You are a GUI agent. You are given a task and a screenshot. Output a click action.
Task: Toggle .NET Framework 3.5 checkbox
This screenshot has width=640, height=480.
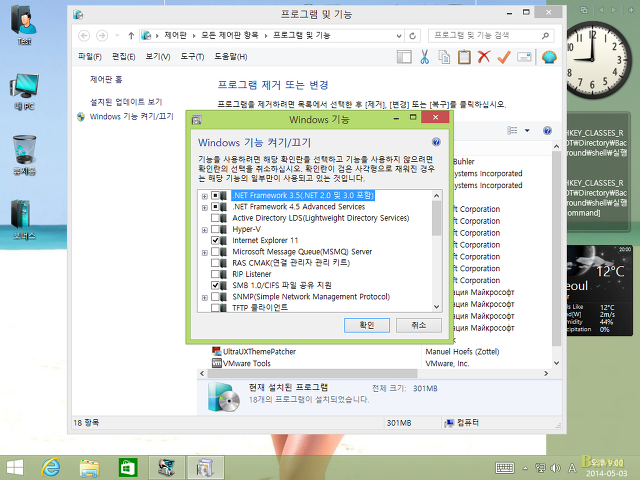(x=215, y=196)
